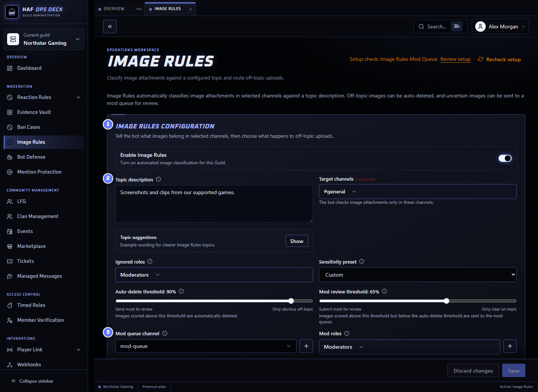
Task: Click the Active: Image Rules status text
Action: (x=516, y=387)
